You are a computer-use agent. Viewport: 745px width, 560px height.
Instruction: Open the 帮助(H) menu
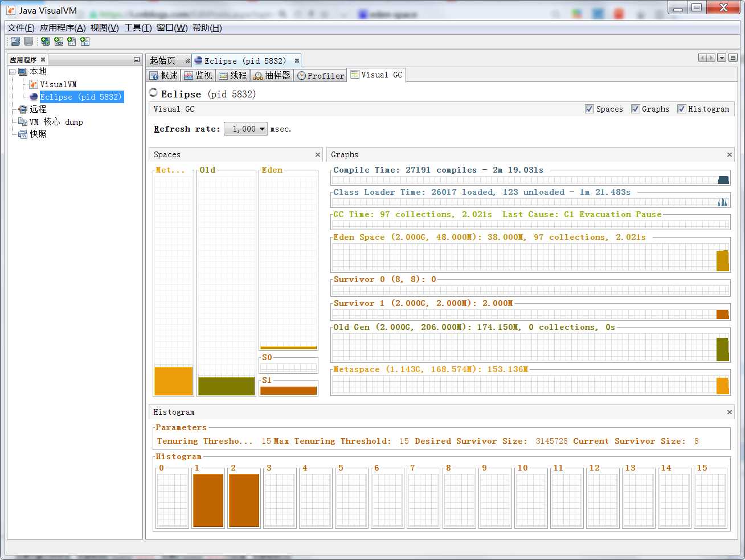pyautogui.click(x=207, y=28)
